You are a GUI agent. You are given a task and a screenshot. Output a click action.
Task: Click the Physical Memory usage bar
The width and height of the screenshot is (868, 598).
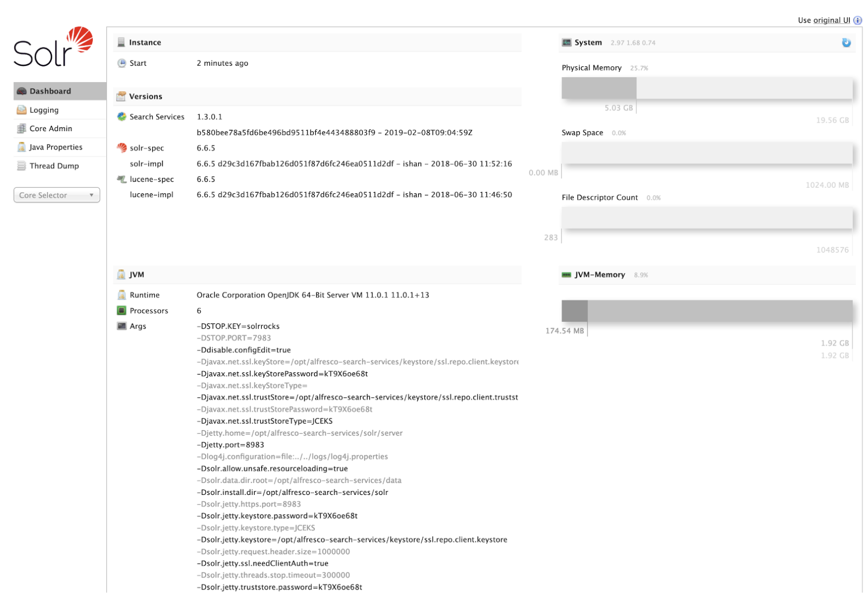[707, 88]
